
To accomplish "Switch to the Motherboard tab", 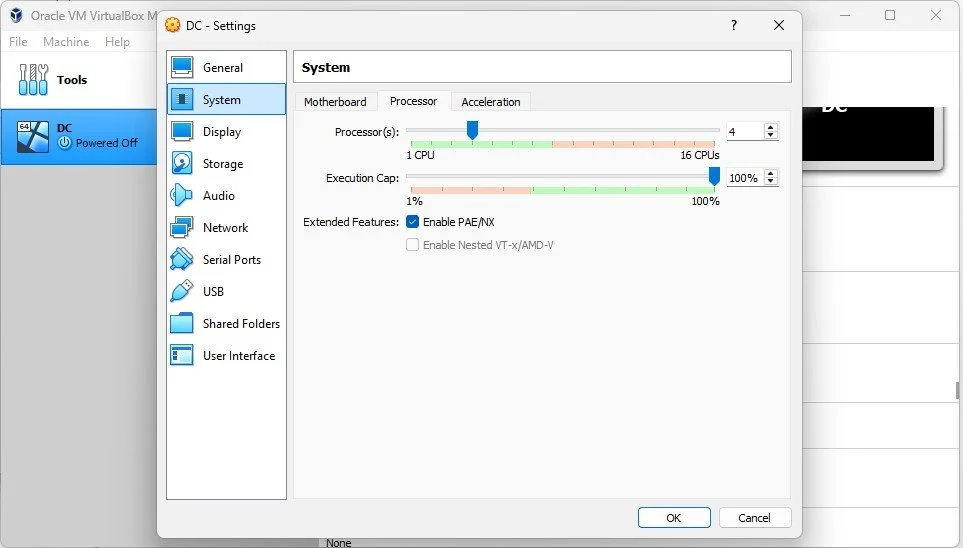I will [x=335, y=101].
